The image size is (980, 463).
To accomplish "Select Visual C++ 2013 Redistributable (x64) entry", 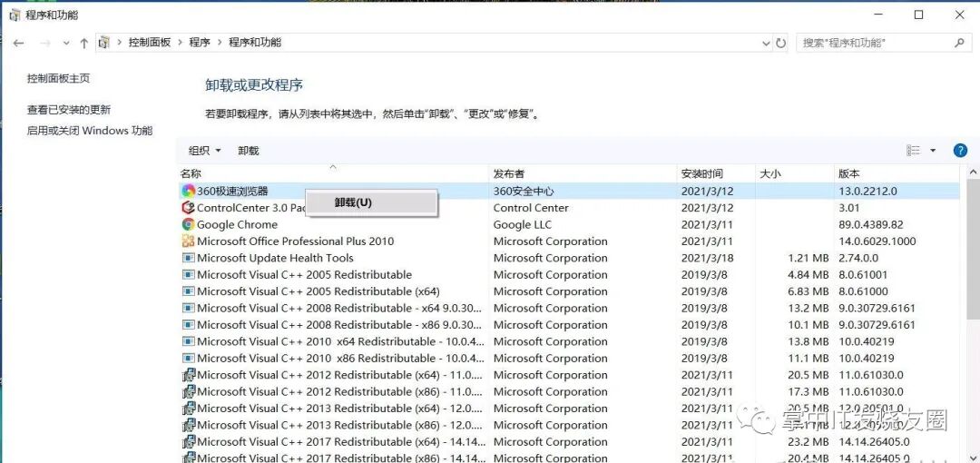I will pyautogui.click(x=340, y=408).
